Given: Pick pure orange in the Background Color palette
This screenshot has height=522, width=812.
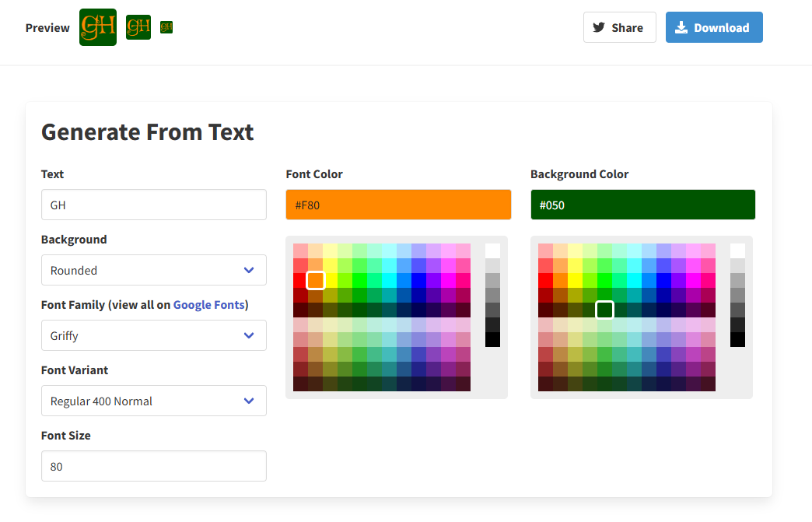Looking at the screenshot, I should [560, 280].
